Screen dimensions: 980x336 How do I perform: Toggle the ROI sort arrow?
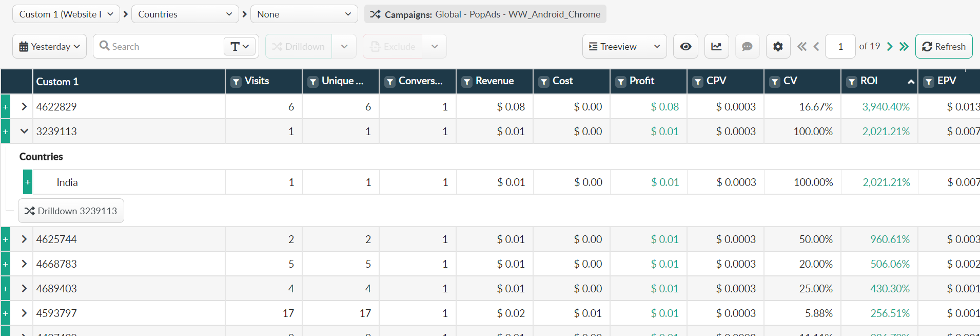point(911,82)
